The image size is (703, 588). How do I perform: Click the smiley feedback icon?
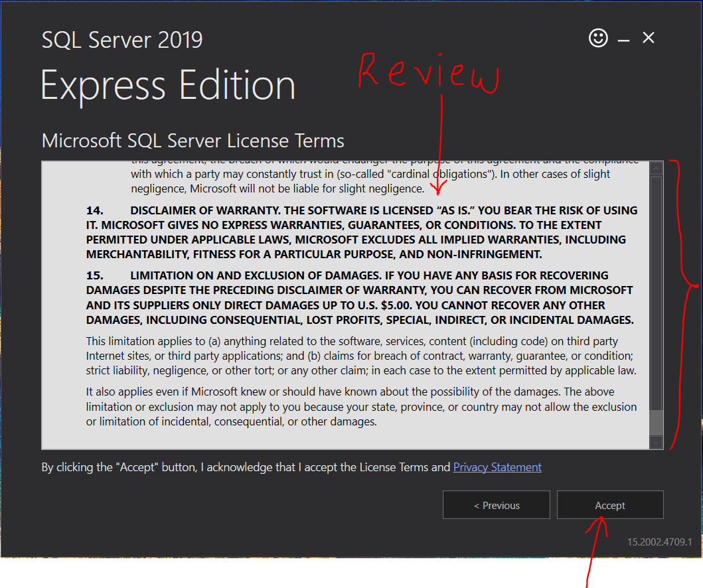pyautogui.click(x=598, y=38)
